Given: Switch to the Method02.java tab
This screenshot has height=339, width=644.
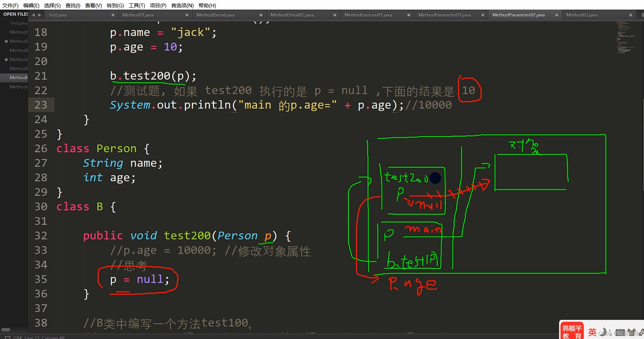Looking at the screenshot, I should point(582,15).
